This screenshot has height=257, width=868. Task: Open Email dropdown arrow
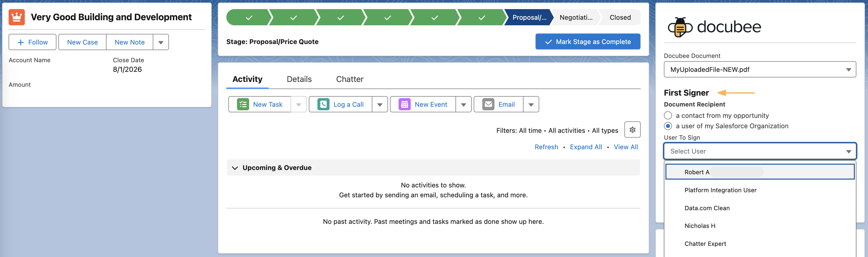click(x=531, y=104)
